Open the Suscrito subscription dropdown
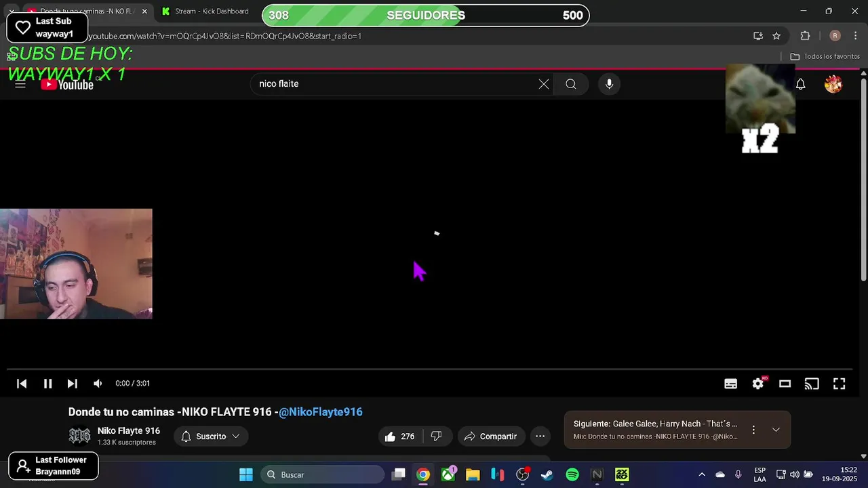868x488 pixels. (x=211, y=436)
